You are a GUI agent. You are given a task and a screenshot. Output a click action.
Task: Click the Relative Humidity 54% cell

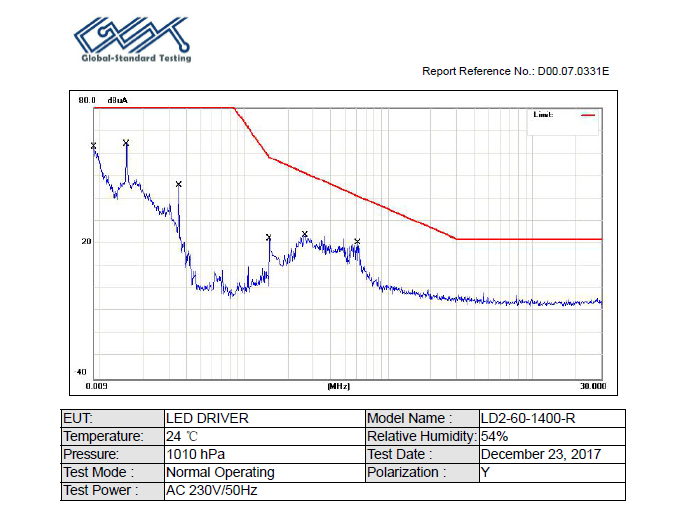click(552, 437)
